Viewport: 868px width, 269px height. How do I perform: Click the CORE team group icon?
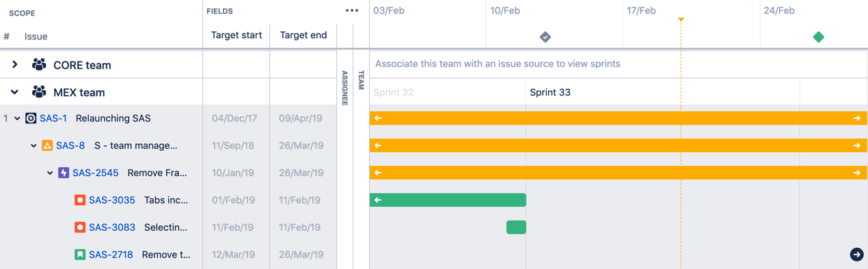click(39, 65)
